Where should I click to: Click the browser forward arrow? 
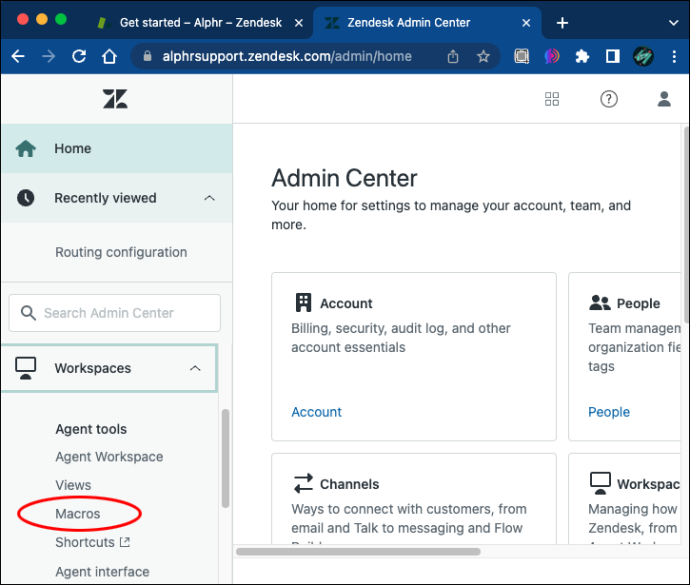[x=48, y=56]
